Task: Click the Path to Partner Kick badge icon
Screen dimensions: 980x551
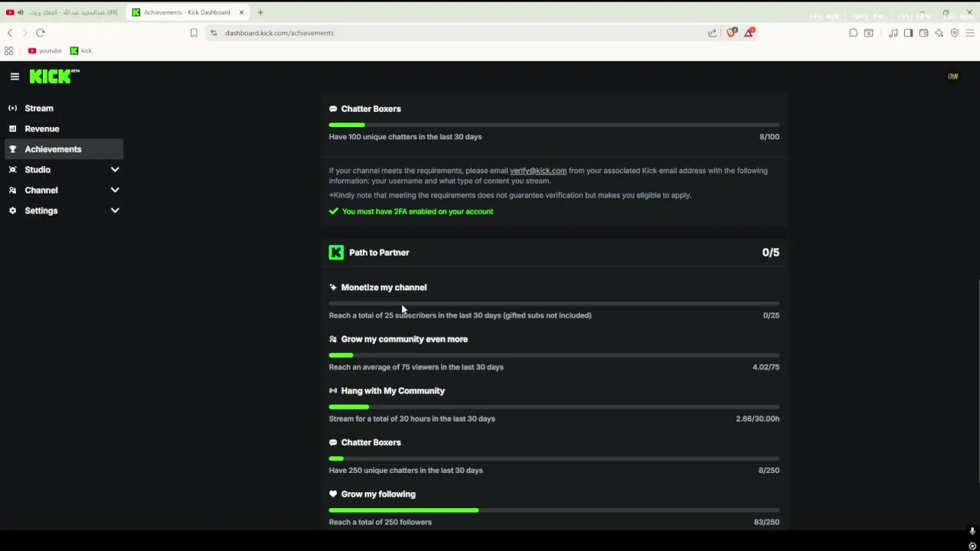Action: coord(336,253)
